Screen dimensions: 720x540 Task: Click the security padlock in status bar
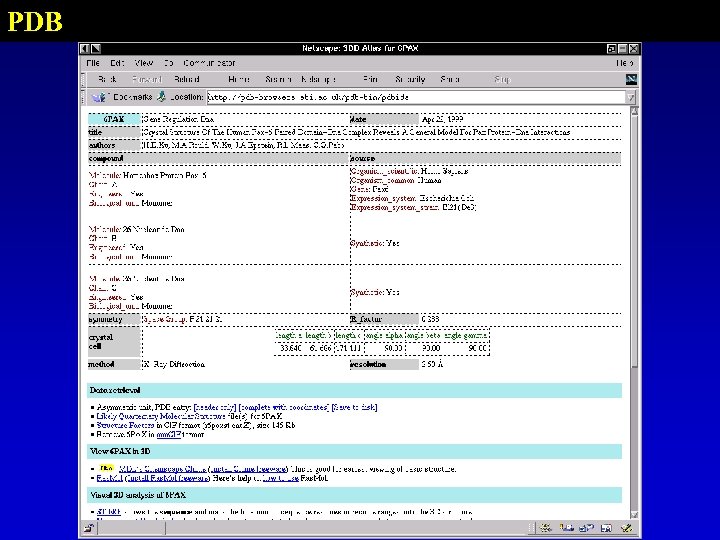(x=89, y=528)
